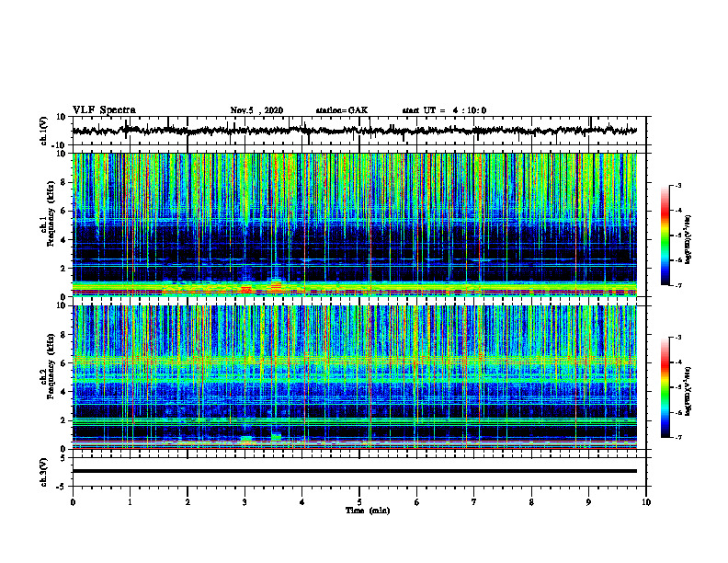Click the "-7" label on ch.2 color bar
This screenshot has width=728, height=563.
678,438
